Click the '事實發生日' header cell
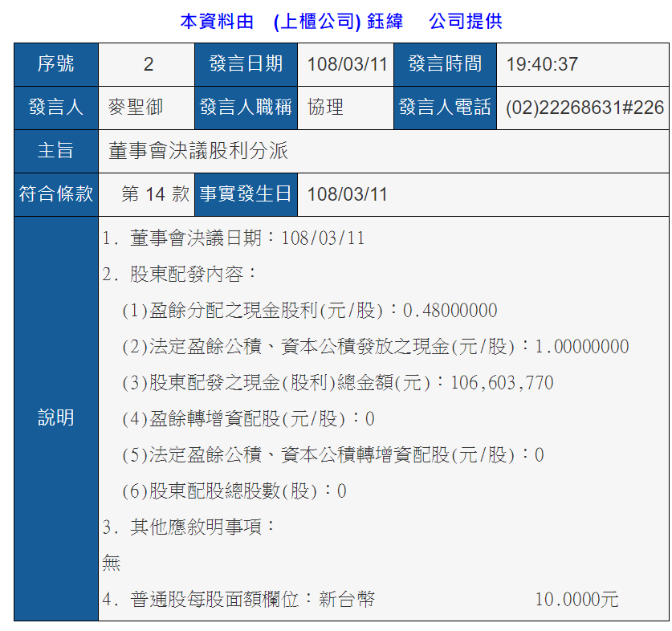672x631 pixels. tap(246, 194)
